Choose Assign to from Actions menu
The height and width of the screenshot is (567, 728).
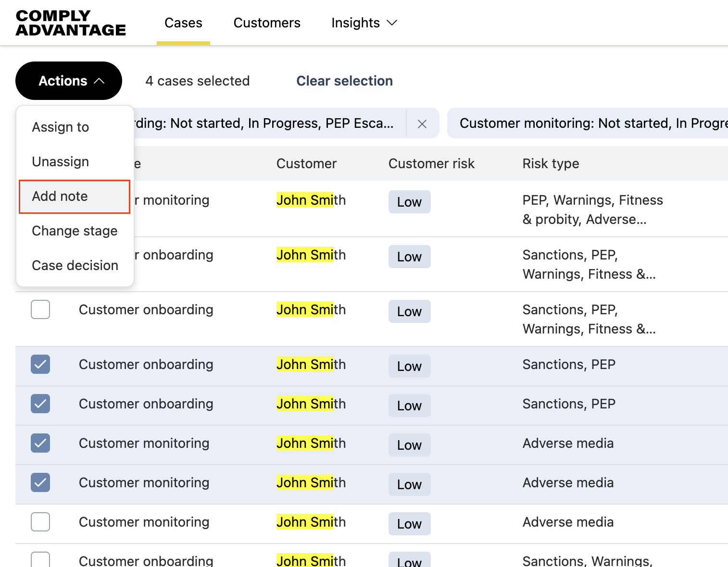[61, 127]
